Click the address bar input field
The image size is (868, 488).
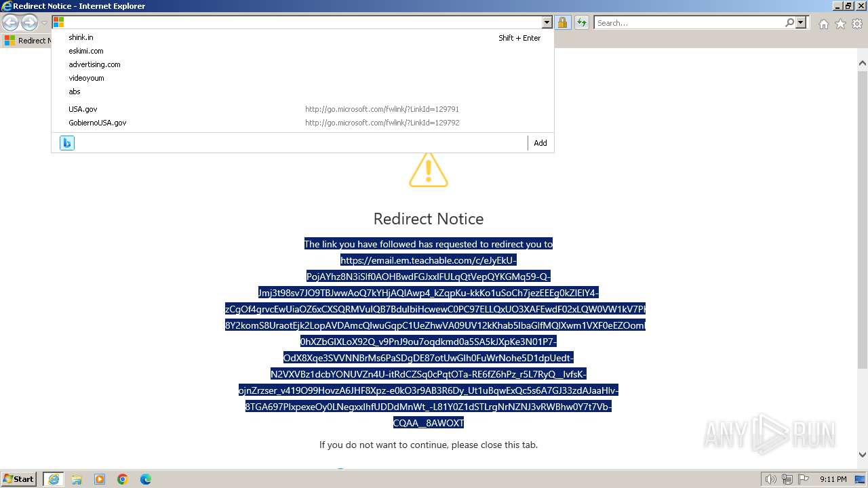point(303,22)
